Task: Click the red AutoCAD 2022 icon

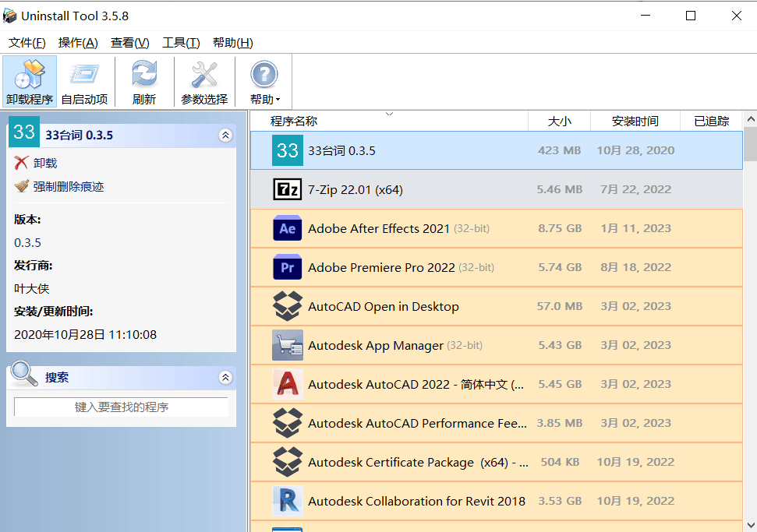Action: (x=288, y=384)
